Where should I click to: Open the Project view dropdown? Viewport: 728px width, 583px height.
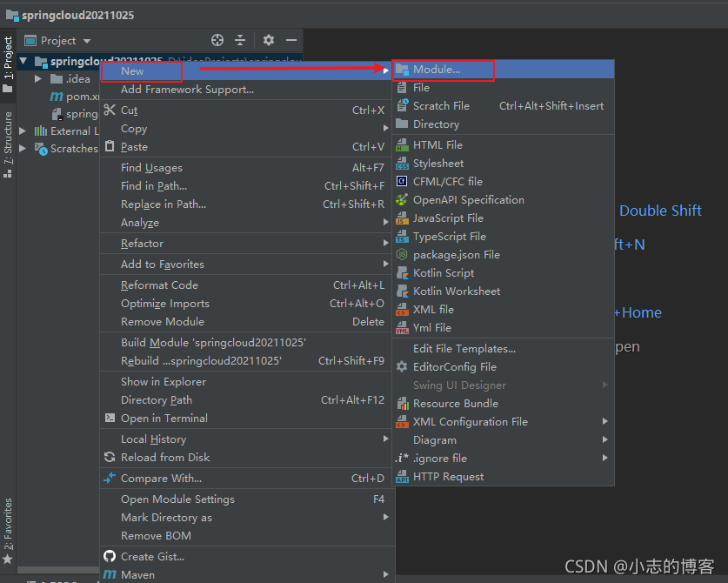click(x=87, y=41)
